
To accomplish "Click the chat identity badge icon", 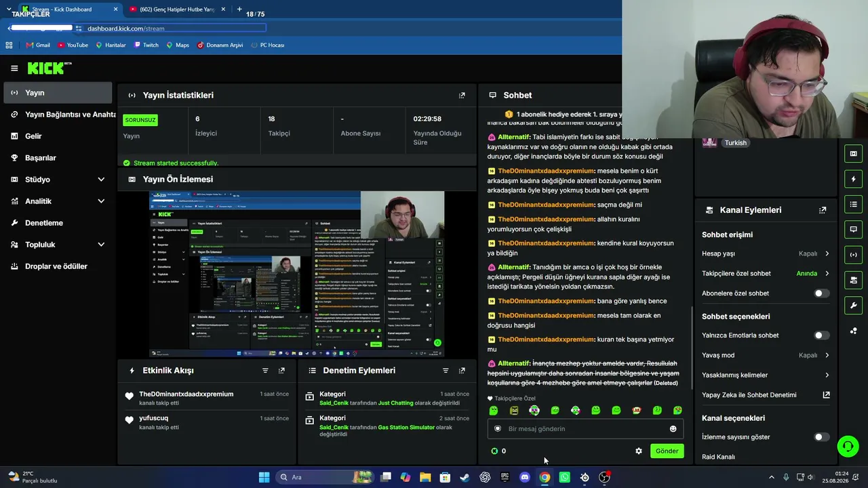I will tap(498, 428).
